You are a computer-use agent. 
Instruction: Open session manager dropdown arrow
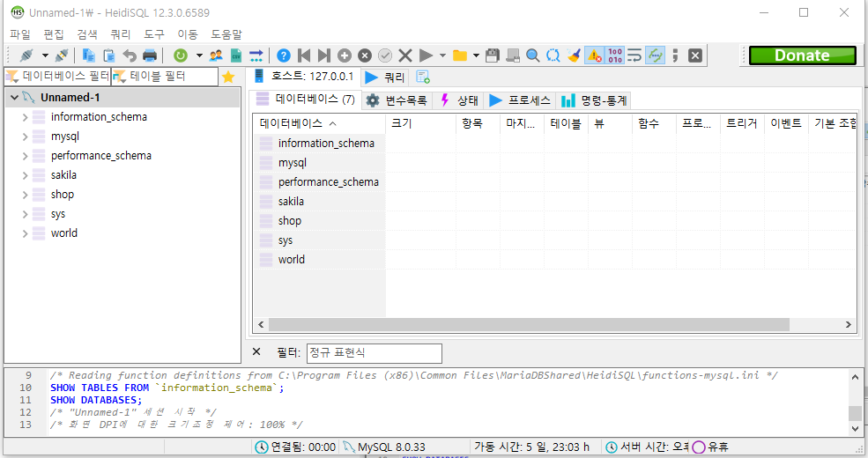click(46, 55)
